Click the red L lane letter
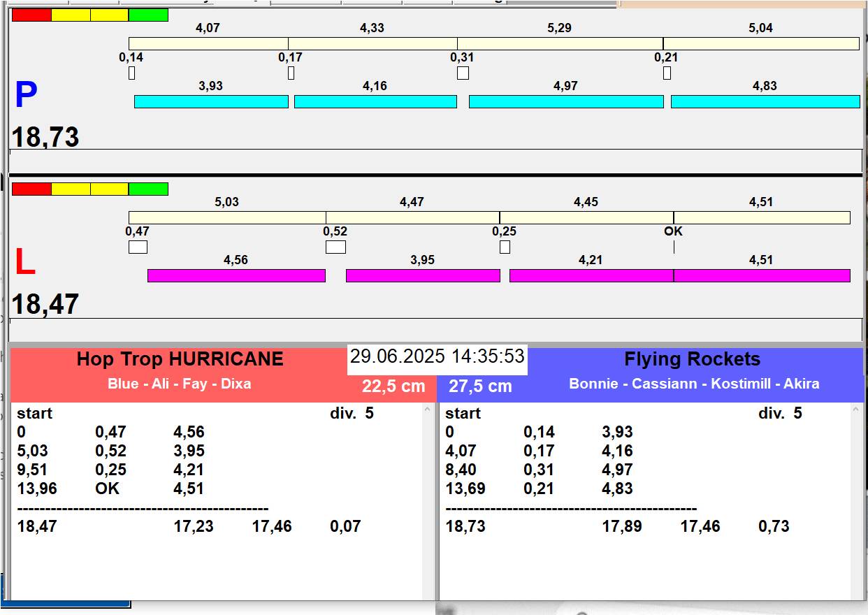This screenshot has width=868, height=615. (x=24, y=263)
